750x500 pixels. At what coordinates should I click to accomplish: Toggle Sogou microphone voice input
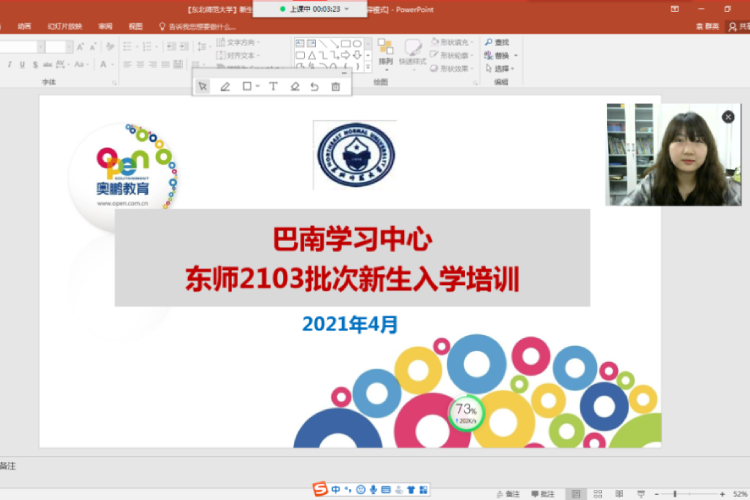pyautogui.click(x=373, y=489)
